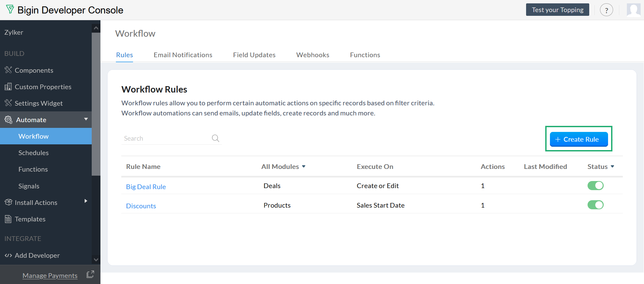Click the search magnifier icon

click(x=216, y=138)
